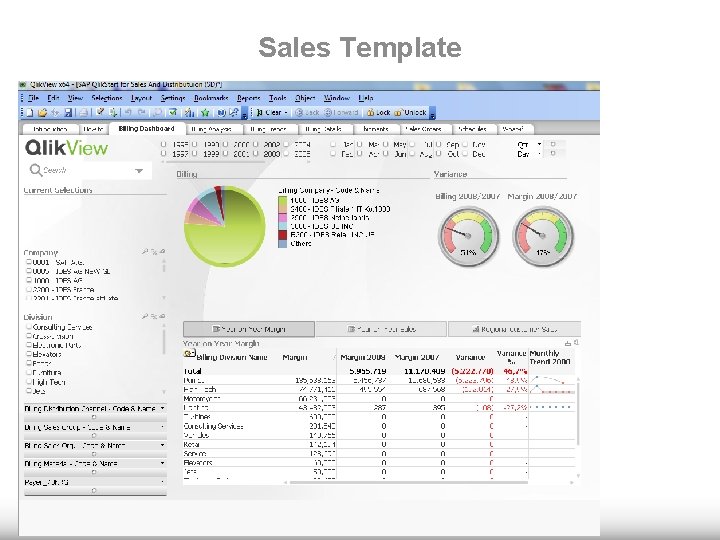The width and height of the screenshot is (720, 540).
Task: Click the dark red legend color swatch
Action: [x=282, y=235]
